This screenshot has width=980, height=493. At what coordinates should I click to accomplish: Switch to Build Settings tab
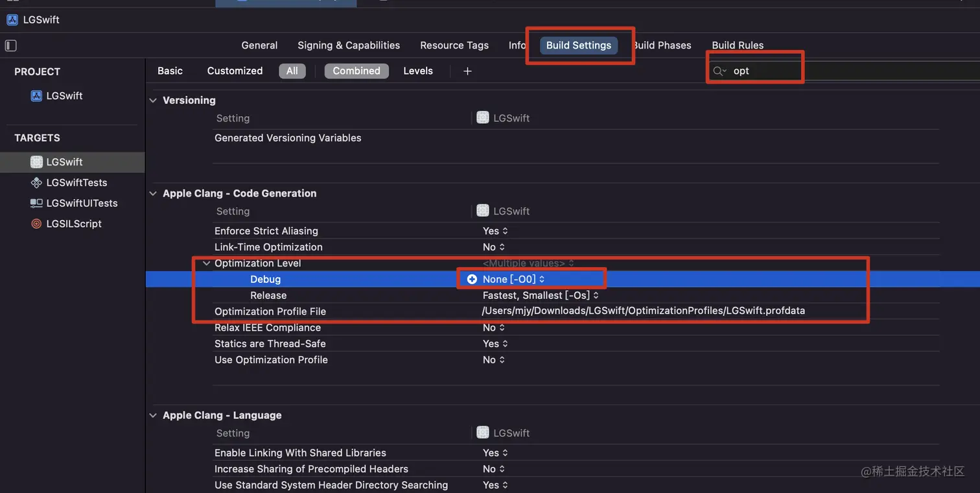[x=579, y=45]
